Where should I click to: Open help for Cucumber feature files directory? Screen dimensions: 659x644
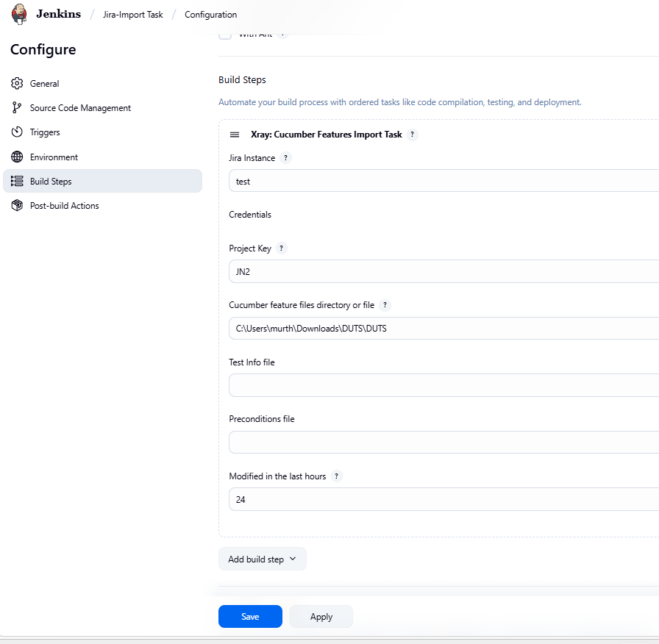385,305
